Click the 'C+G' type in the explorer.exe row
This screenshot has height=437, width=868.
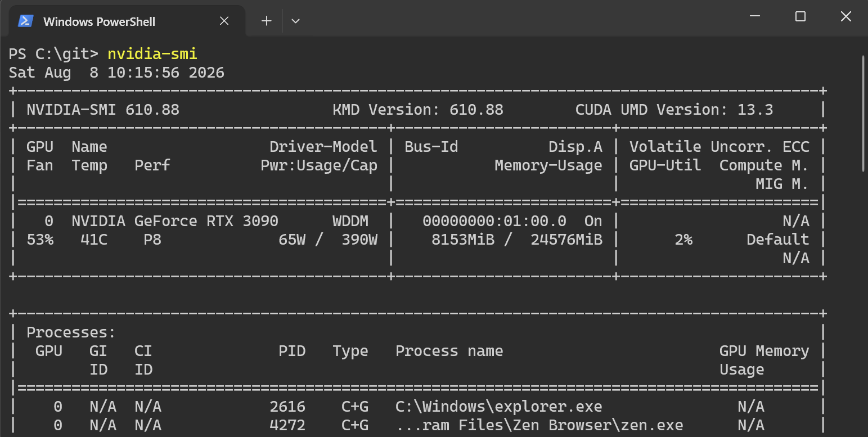coord(355,407)
